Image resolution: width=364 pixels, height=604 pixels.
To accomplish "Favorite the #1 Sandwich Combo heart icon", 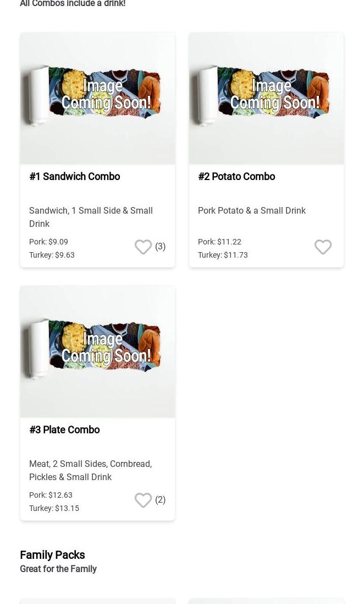I will (x=143, y=247).
